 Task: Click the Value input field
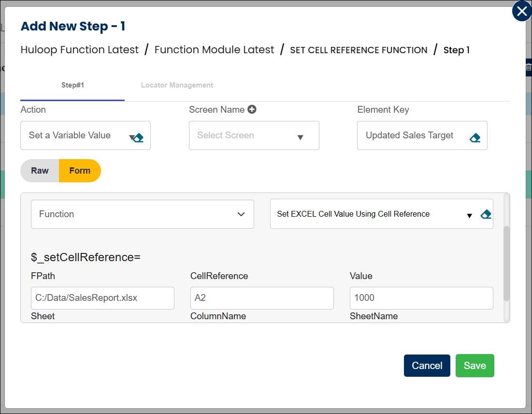click(421, 298)
